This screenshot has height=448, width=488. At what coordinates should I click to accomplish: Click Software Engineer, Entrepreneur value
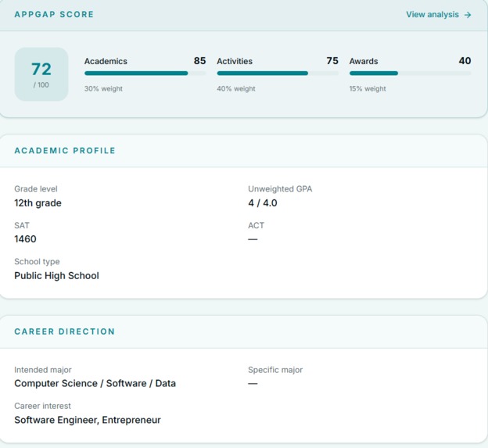88,420
